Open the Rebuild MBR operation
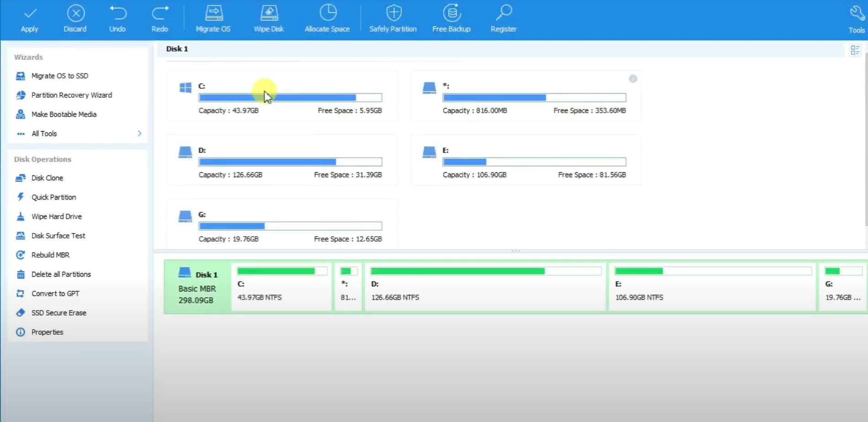 50,254
